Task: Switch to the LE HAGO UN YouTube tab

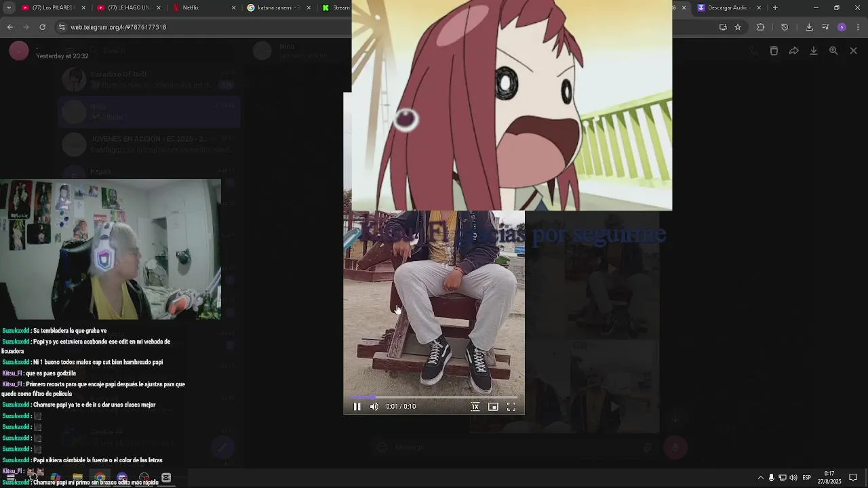Action: 129,7
